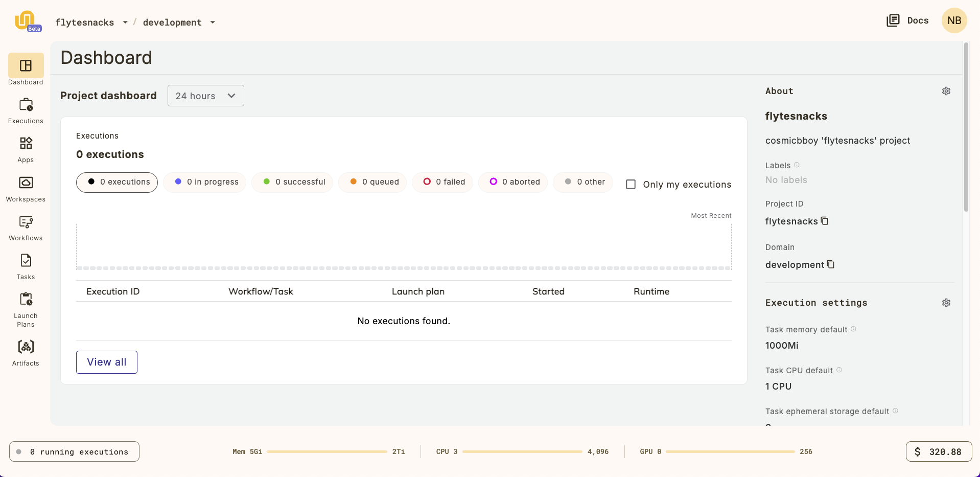Copy the Domain development value

coord(831,264)
